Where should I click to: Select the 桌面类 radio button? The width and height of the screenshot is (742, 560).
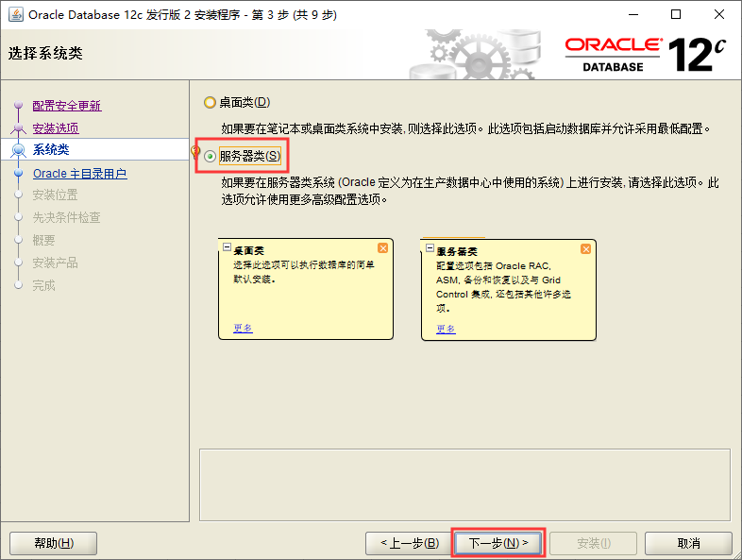click(210, 102)
